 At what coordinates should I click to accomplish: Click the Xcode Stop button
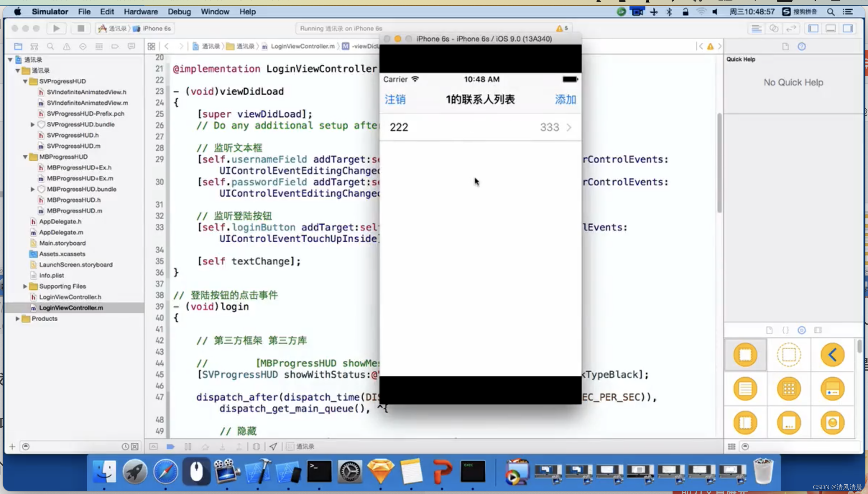81,28
